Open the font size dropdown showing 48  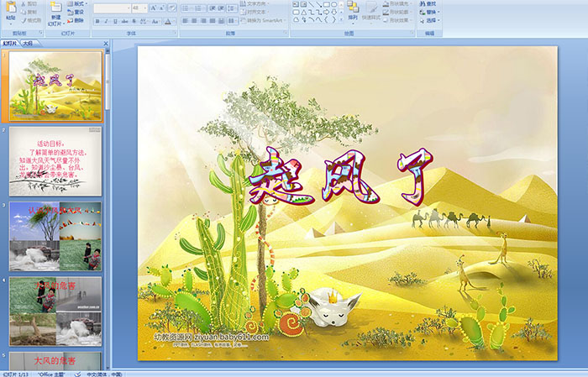click(139, 8)
